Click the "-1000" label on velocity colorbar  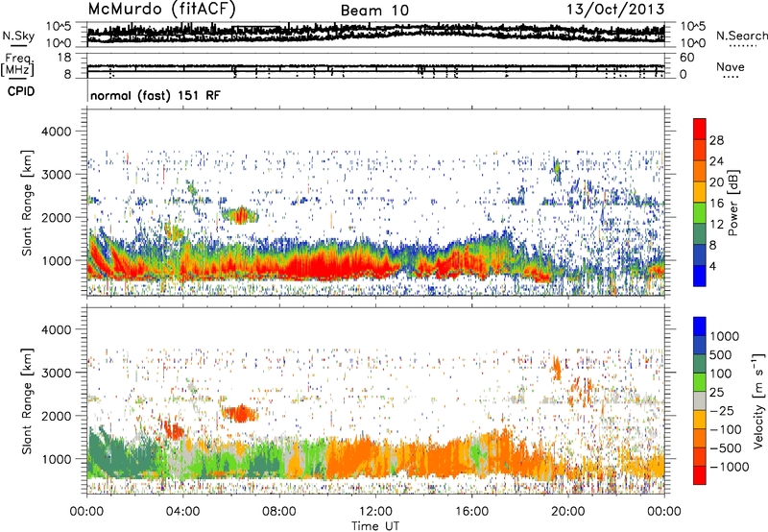tap(729, 467)
